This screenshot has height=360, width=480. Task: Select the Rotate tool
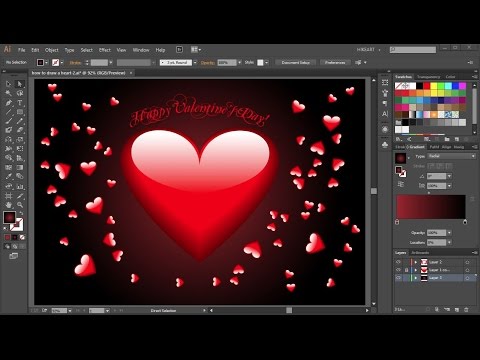[x=9, y=139]
